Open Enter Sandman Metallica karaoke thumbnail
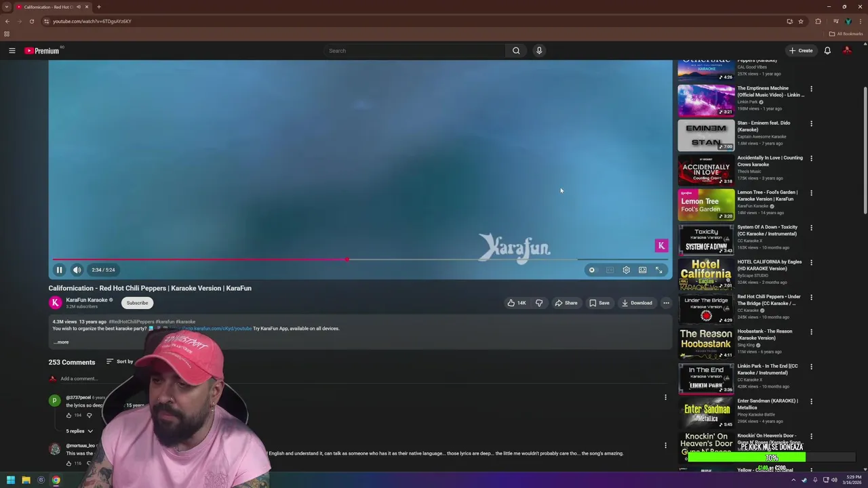 click(706, 413)
